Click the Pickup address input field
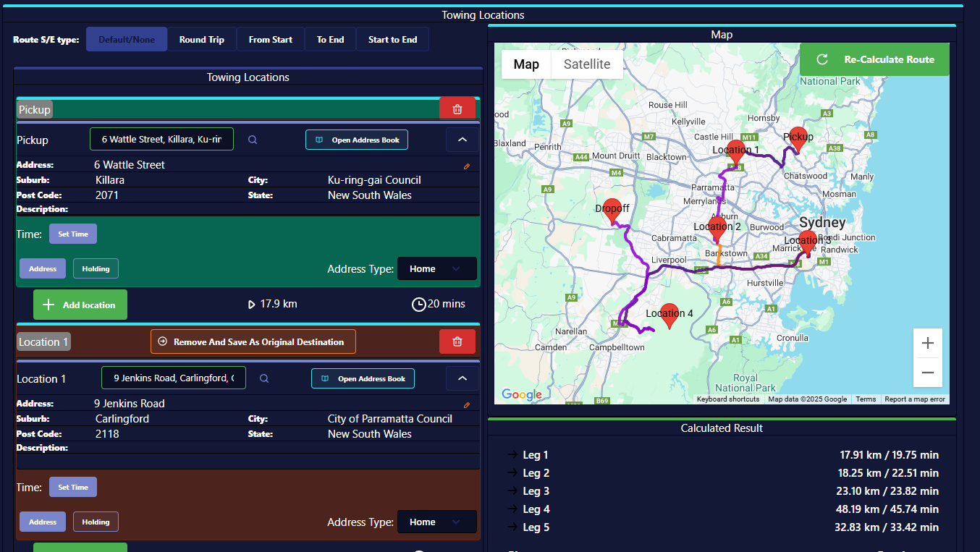The width and height of the screenshot is (980, 552). pyautogui.click(x=161, y=139)
